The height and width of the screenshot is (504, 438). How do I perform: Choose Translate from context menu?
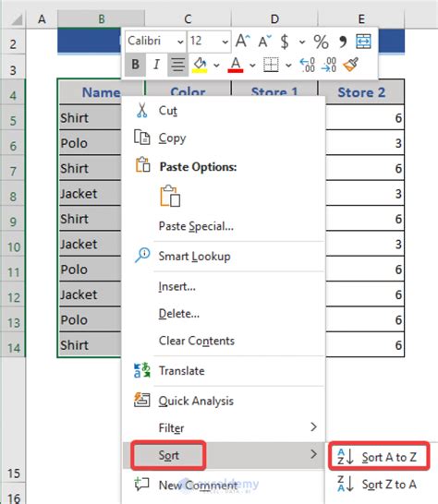(224, 370)
